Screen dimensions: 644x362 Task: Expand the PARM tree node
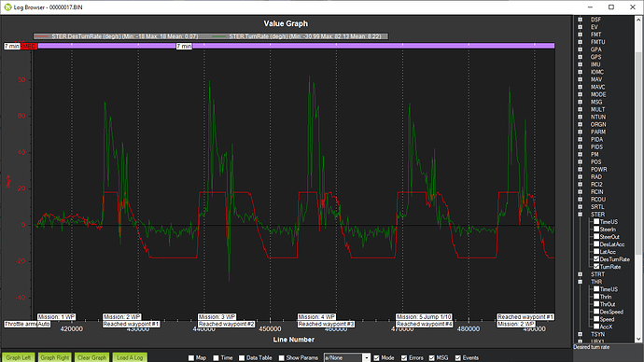pyautogui.click(x=580, y=132)
